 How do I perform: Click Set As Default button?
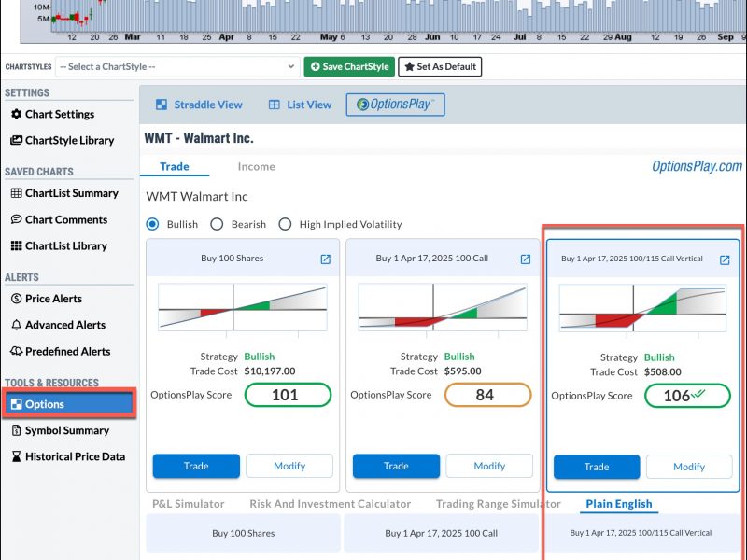[x=440, y=66]
